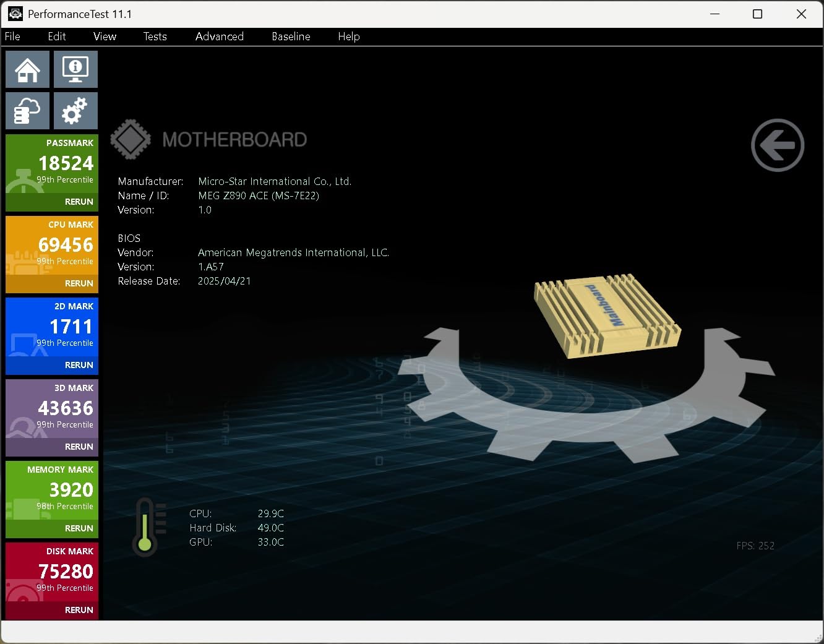Click the PerformanceTest 11.1 window title
Viewport: 824px width, 644px height.
(x=80, y=14)
